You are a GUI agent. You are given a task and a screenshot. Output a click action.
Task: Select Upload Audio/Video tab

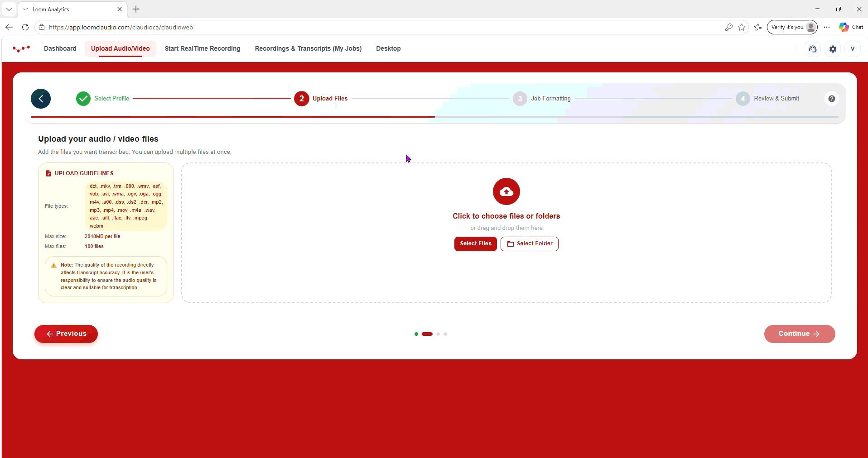pos(121,48)
